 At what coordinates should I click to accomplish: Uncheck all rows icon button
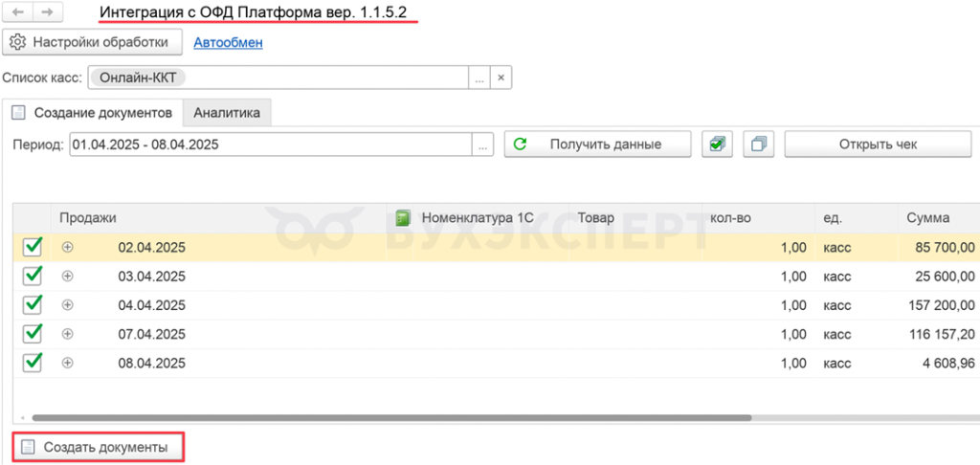point(759,144)
